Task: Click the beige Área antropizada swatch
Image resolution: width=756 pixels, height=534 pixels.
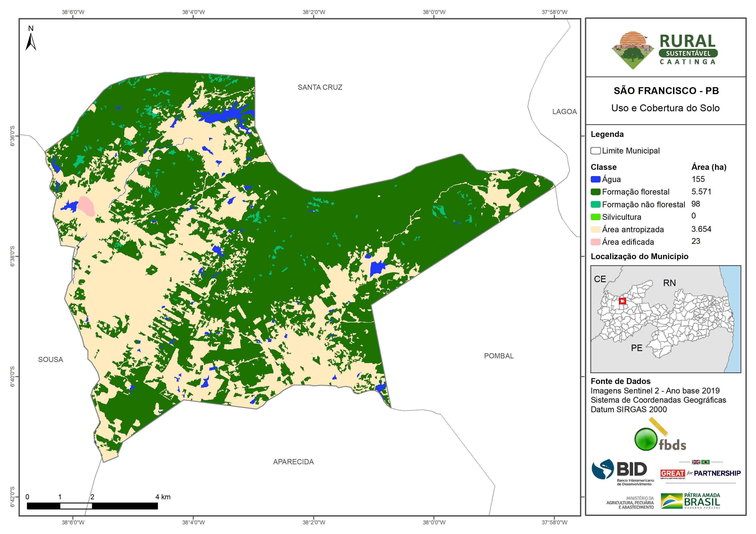Action: tap(595, 229)
